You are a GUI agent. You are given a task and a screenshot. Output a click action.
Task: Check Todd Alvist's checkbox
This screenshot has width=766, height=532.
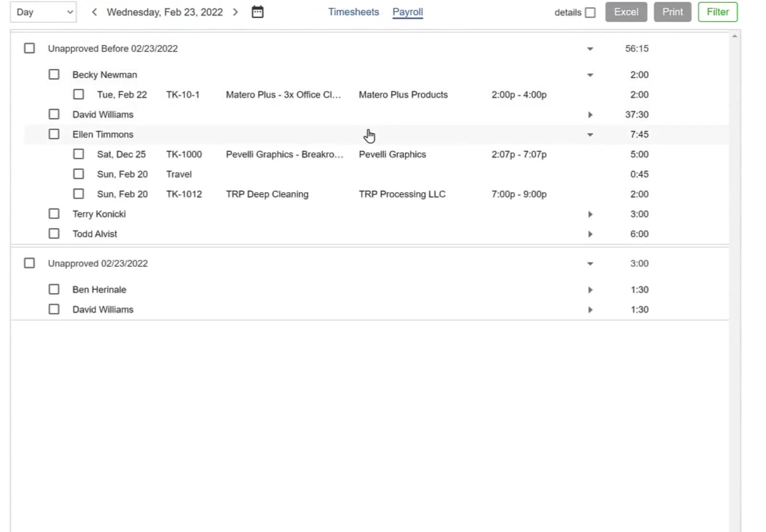point(54,233)
